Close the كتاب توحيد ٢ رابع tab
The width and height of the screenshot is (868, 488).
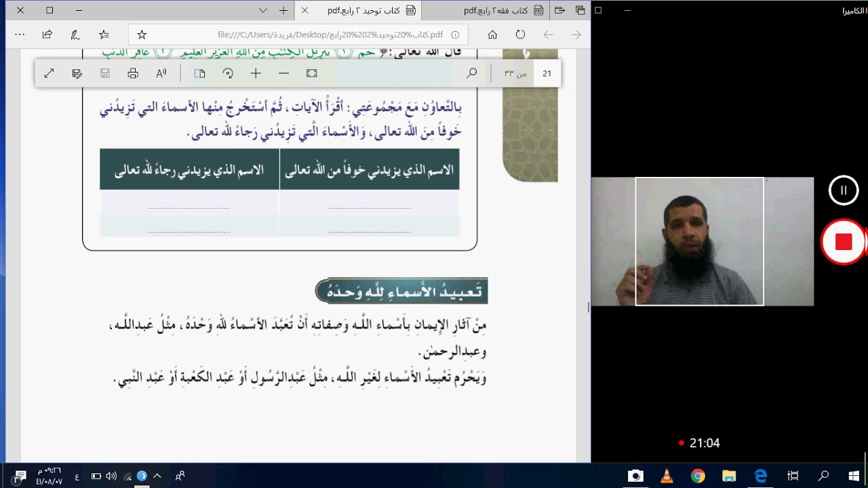pos(304,10)
